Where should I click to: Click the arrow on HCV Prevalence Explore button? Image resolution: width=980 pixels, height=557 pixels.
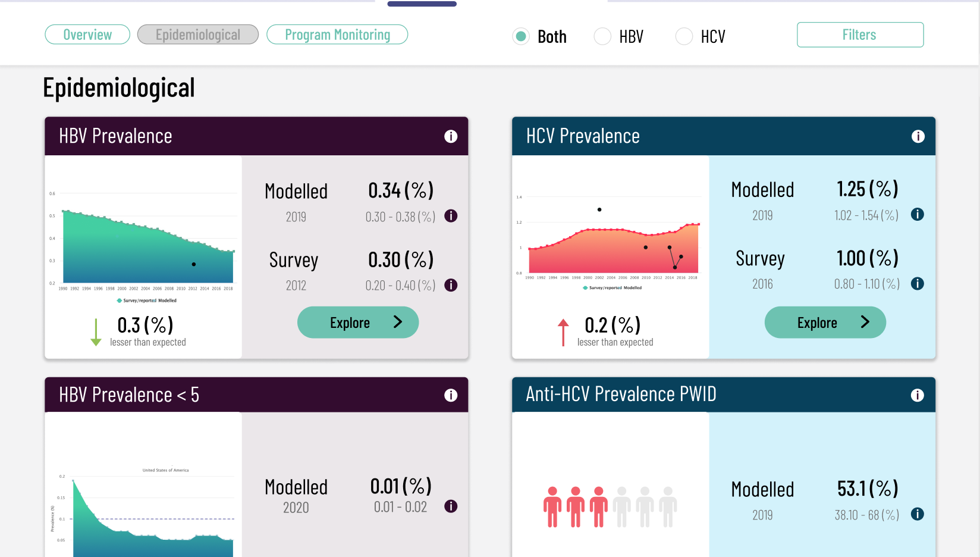pyautogui.click(x=865, y=322)
